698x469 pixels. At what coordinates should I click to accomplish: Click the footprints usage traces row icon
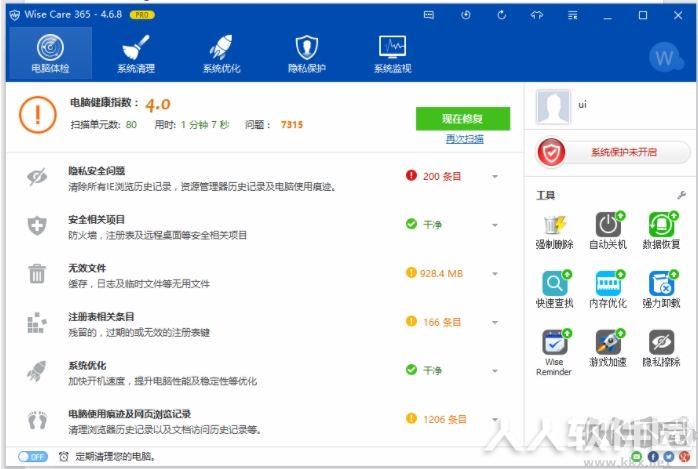click(x=37, y=420)
